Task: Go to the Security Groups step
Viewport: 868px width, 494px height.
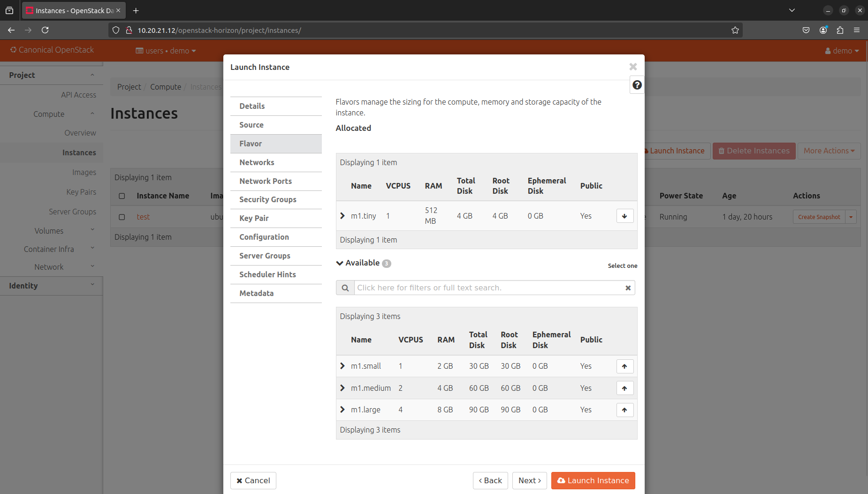Action: point(276,199)
